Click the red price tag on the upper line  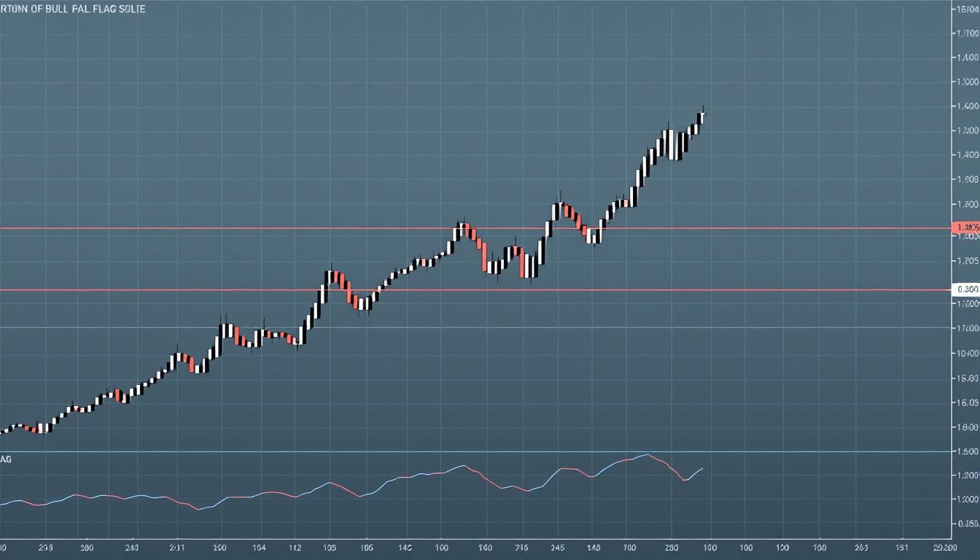pyautogui.click(x=966, y=228)
